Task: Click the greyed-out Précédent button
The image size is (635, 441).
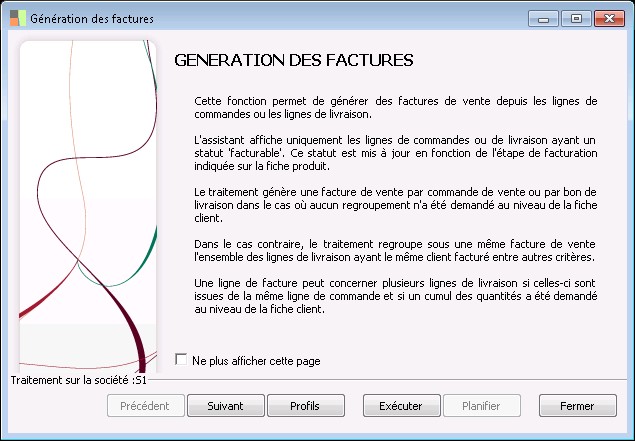Action: 145,406
